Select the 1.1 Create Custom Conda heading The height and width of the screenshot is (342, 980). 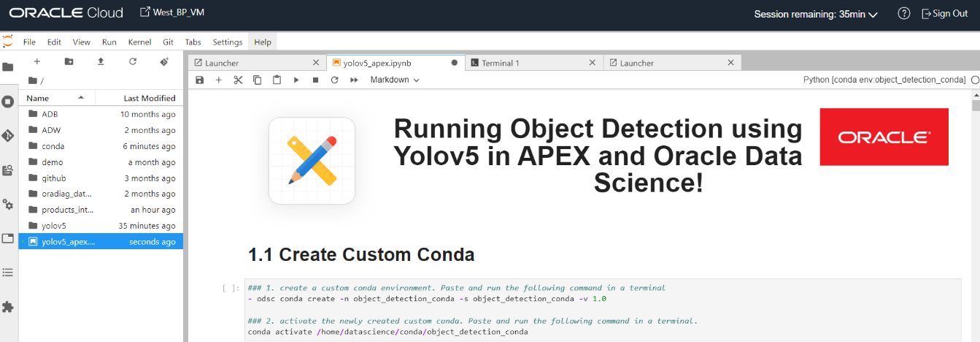(361, 254)
